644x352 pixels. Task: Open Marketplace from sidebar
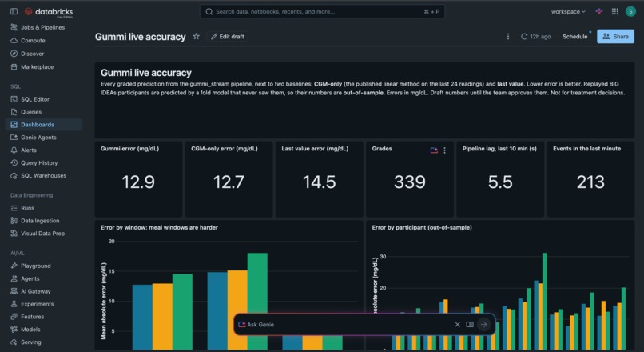pos(37,67)
